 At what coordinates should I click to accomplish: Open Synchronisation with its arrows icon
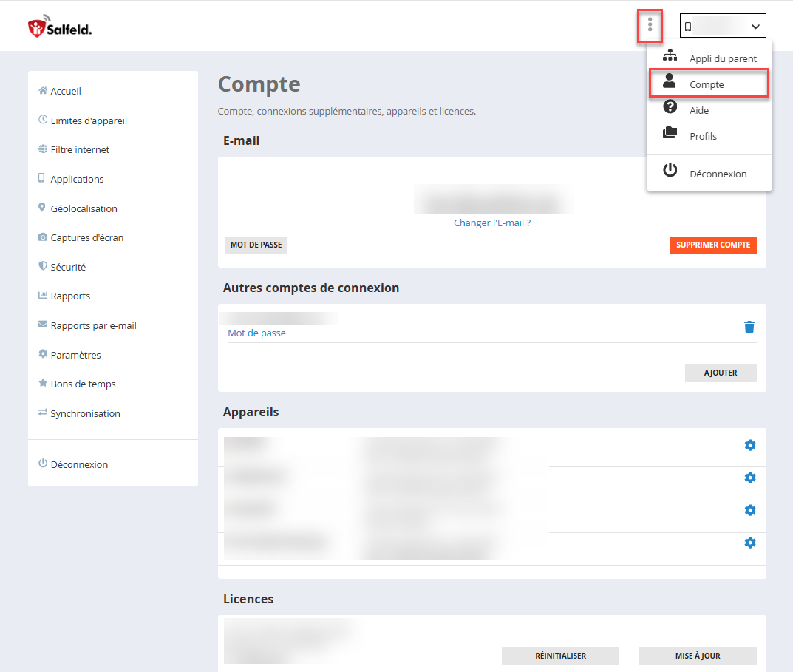point(44,413)
